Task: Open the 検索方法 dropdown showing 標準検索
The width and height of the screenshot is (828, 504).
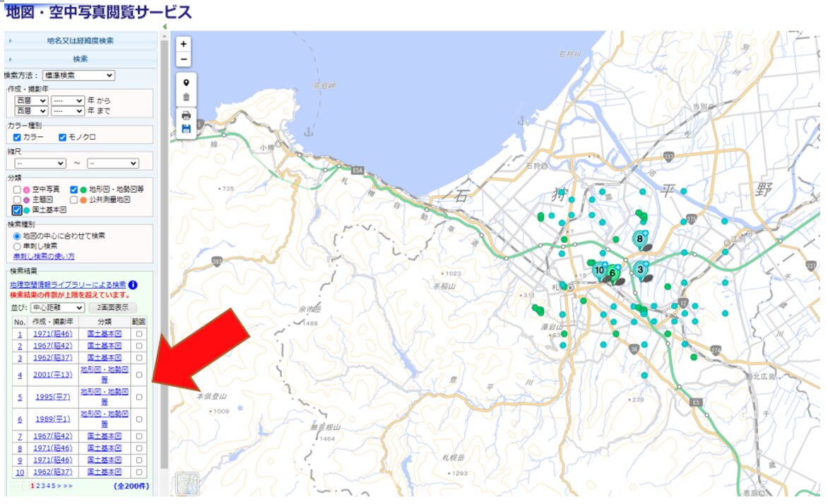Action: pyautogui.click(x=78, y=76)
